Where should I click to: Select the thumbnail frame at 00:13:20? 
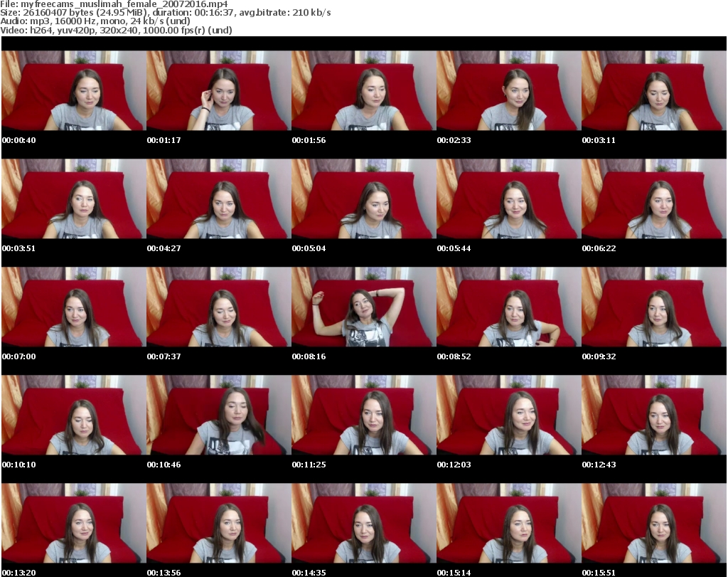(x=73, y=524)
